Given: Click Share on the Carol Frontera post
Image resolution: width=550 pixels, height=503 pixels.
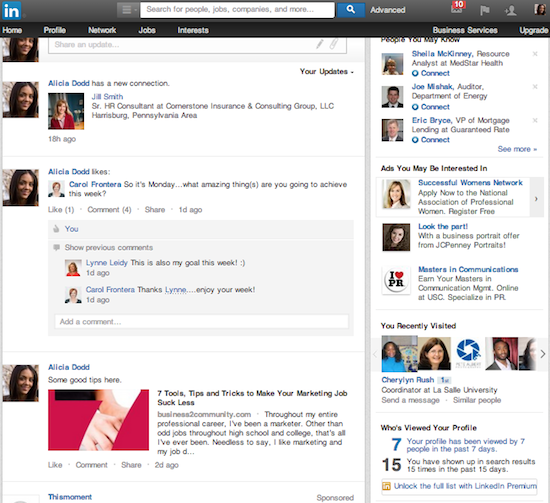Looking at the screenshot, I should pos(155,210).
